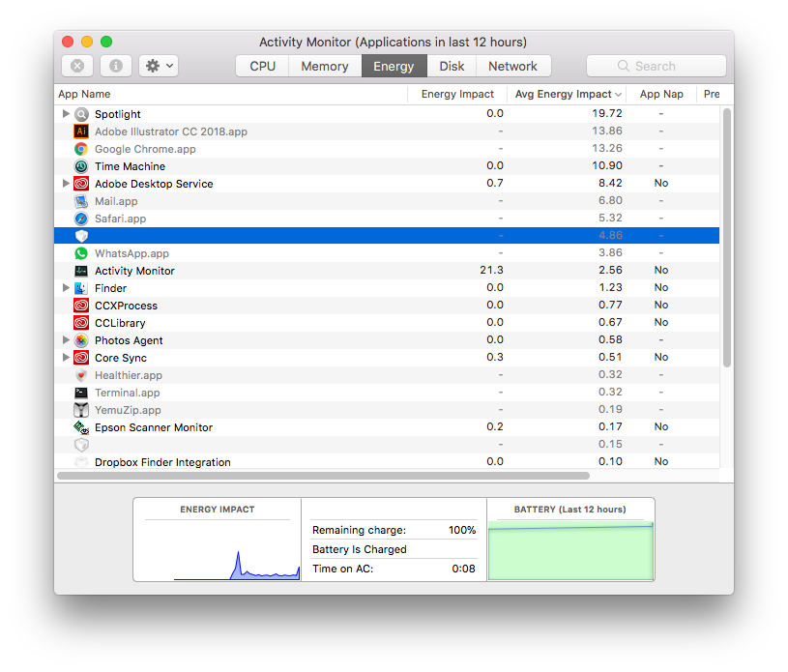Click the Time Machine clock icon
Viewport: 788px width, 672px height.
click(81, 166)
